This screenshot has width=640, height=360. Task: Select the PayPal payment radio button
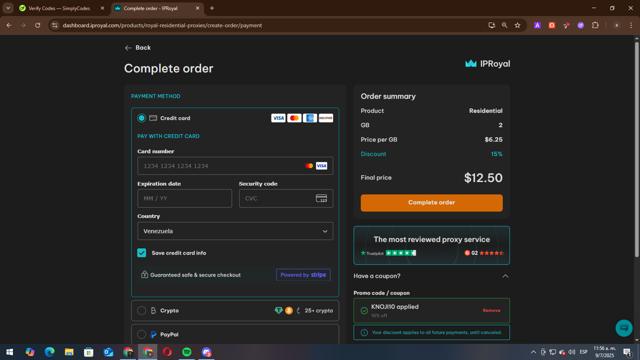click(142, 334)
